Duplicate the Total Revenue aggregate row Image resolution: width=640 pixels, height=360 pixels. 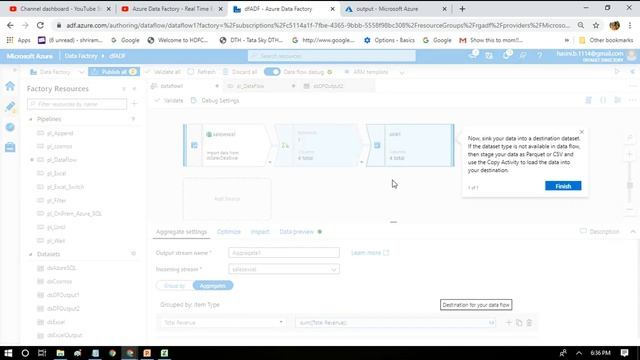(x=519, y=323)
